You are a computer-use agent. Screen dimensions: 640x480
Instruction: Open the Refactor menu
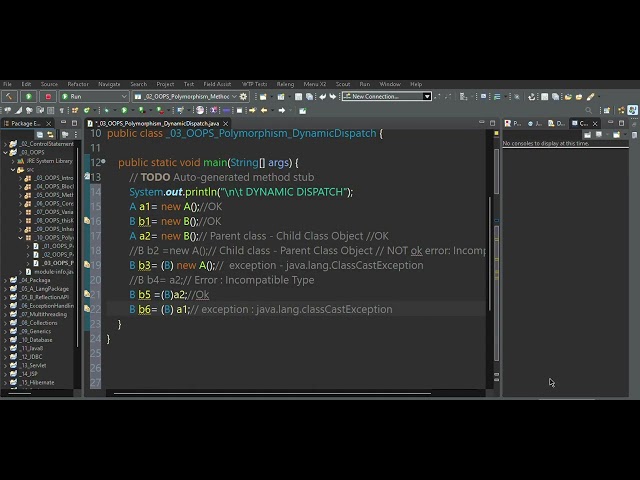pyautogui.click(x=78, y=84)
